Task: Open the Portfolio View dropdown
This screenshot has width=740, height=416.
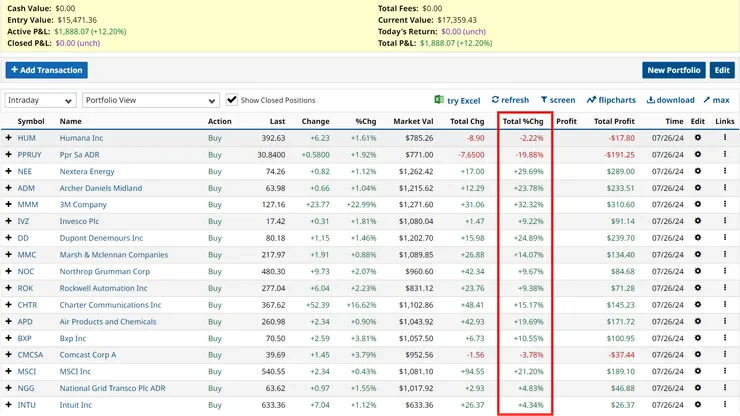Action: [150, 101]
